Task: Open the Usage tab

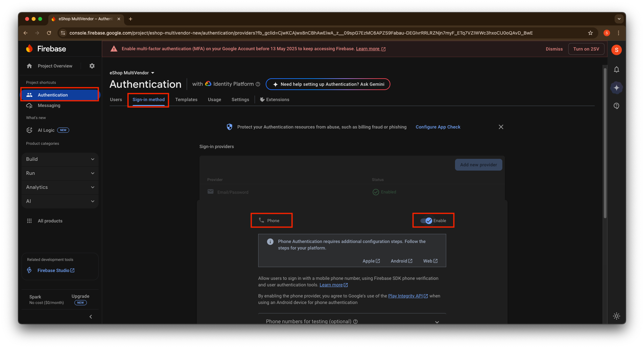Action: click(214, 99)
